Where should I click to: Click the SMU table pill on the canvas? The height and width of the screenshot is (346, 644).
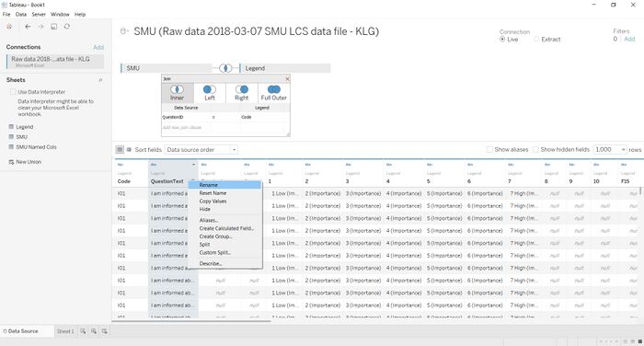(166, 68)
